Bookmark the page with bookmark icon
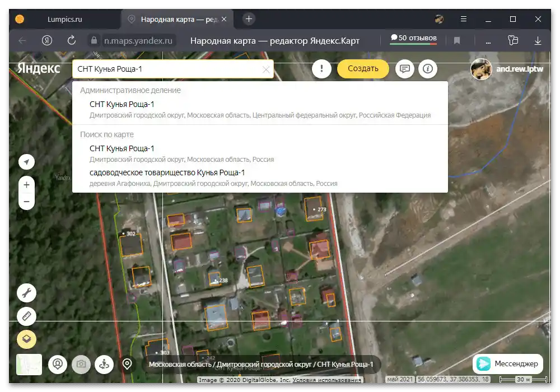Viewport: 560px width, 392px height. [457, 41]
